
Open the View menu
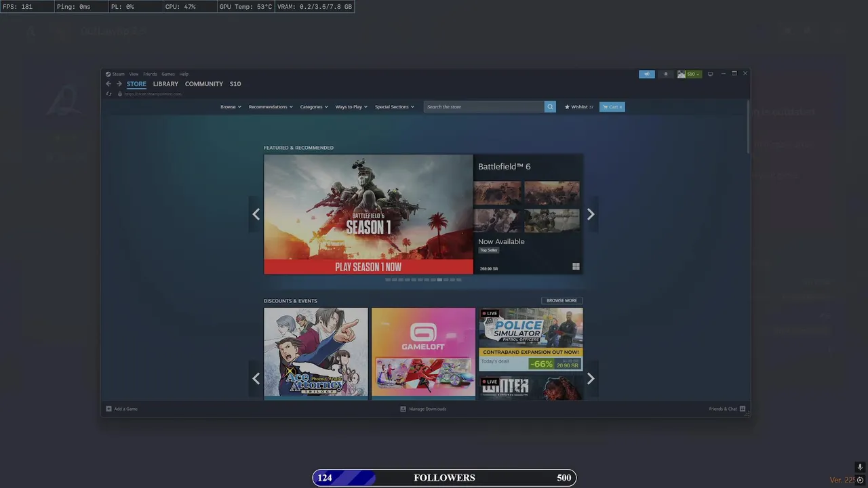(134, 74)
